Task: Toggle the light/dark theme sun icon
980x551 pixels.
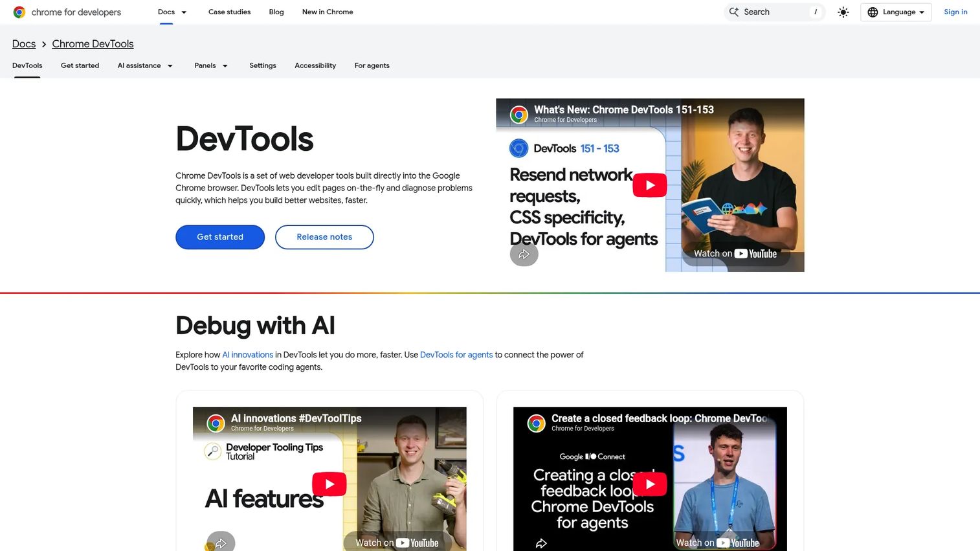Action: [x=843, y=12]
